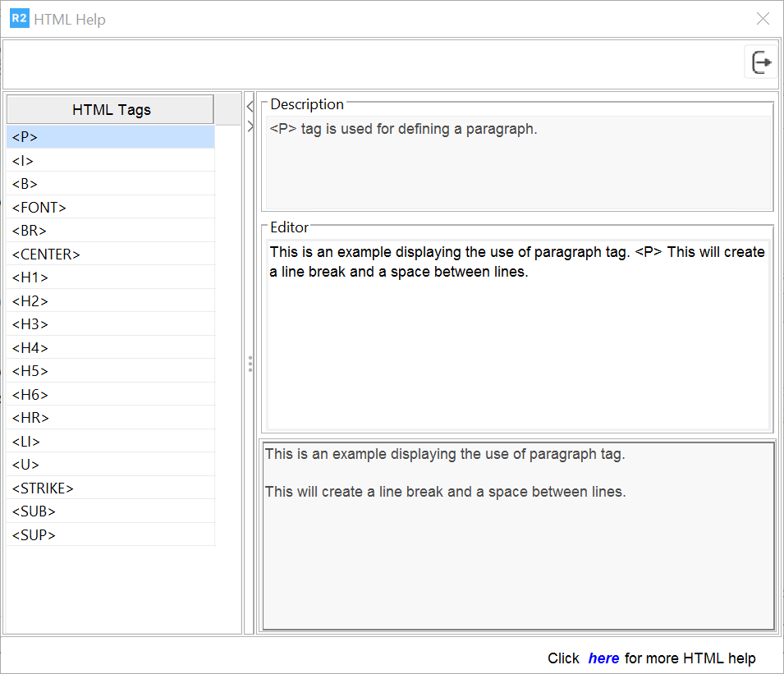Image resolution: width=784 pixels, height=674 pixels.
Task: Select the <I> italic tag entry
Action: (x=110, y=161)
